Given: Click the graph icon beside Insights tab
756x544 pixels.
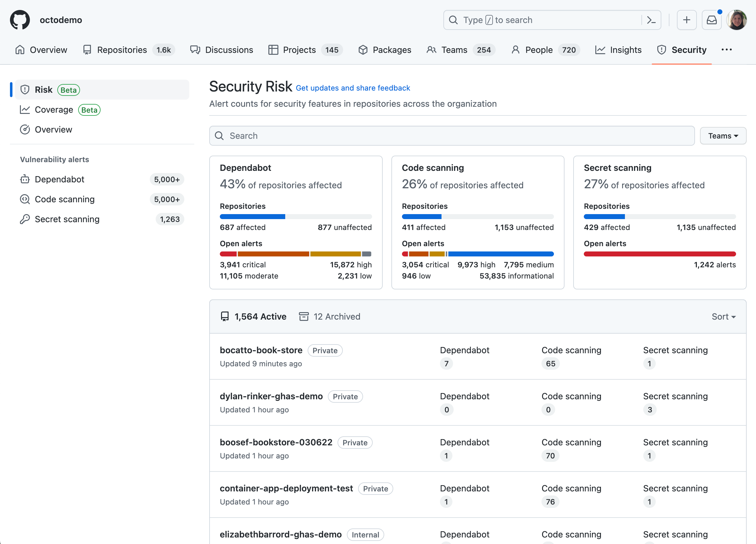Looking at the screenshot, I should (600, 49).
